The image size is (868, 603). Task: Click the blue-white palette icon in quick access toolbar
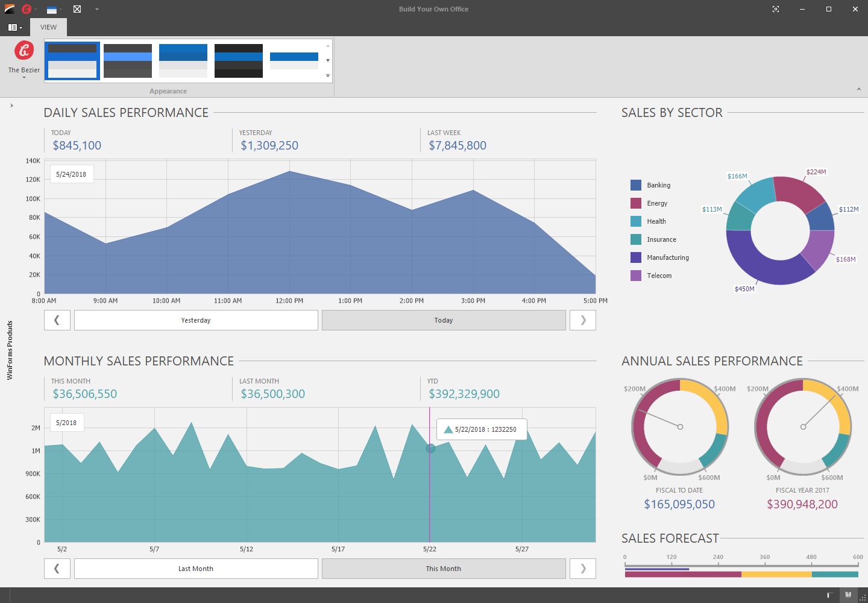52,9
